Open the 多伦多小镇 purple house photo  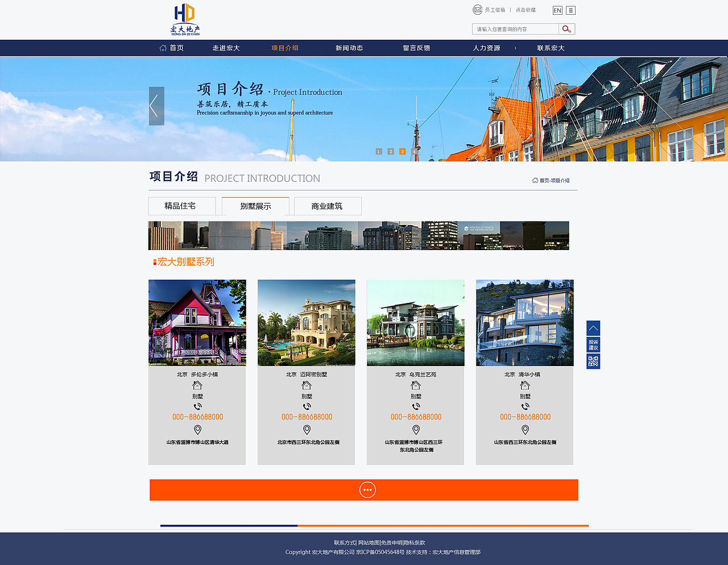click(197, 323)
